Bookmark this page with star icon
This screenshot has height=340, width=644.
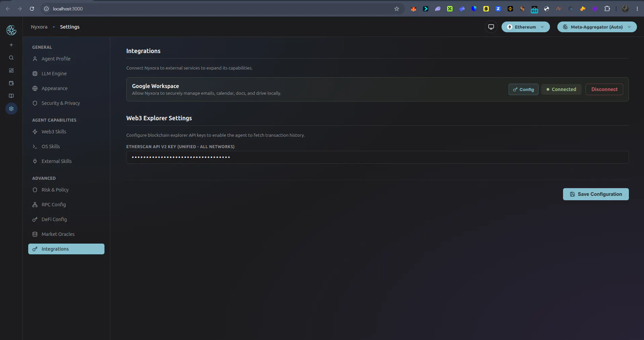point(397,9)
